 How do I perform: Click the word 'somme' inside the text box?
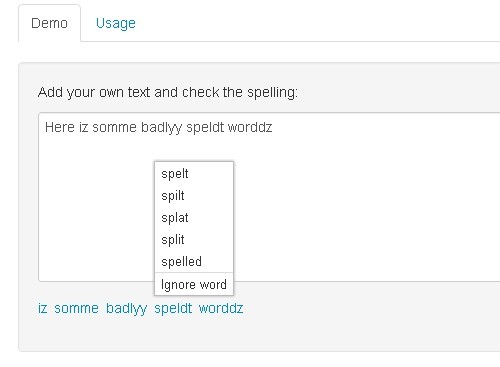[114, 127]
